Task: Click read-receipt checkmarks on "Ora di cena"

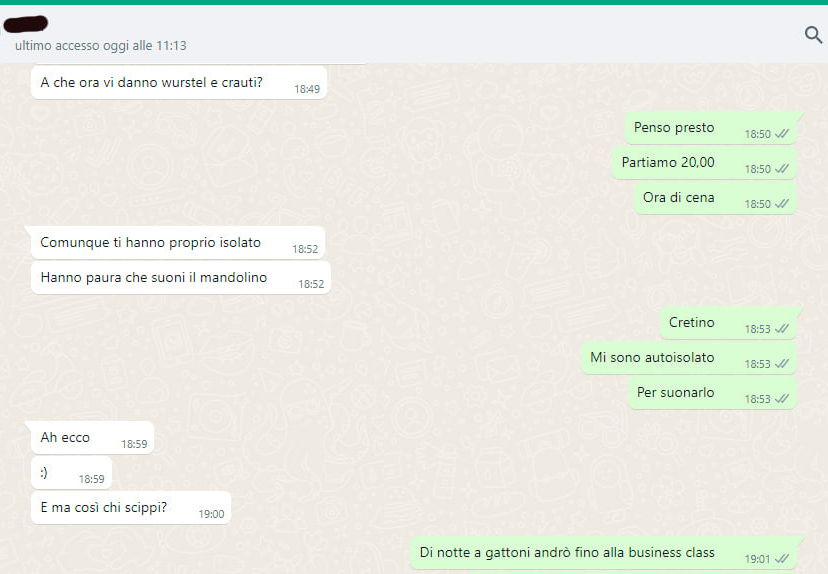Action: (x=782, y=204)
